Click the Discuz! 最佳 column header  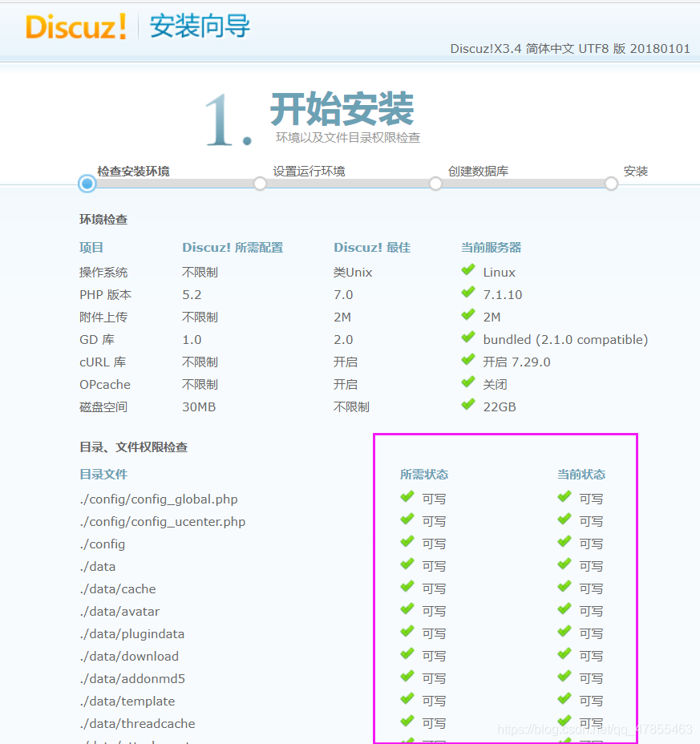[372, 248]
